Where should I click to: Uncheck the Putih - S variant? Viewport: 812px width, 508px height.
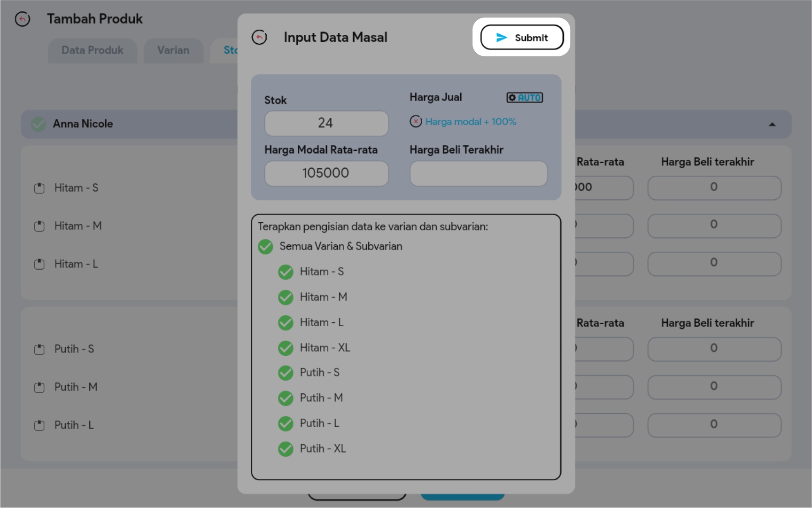[286, 373]
